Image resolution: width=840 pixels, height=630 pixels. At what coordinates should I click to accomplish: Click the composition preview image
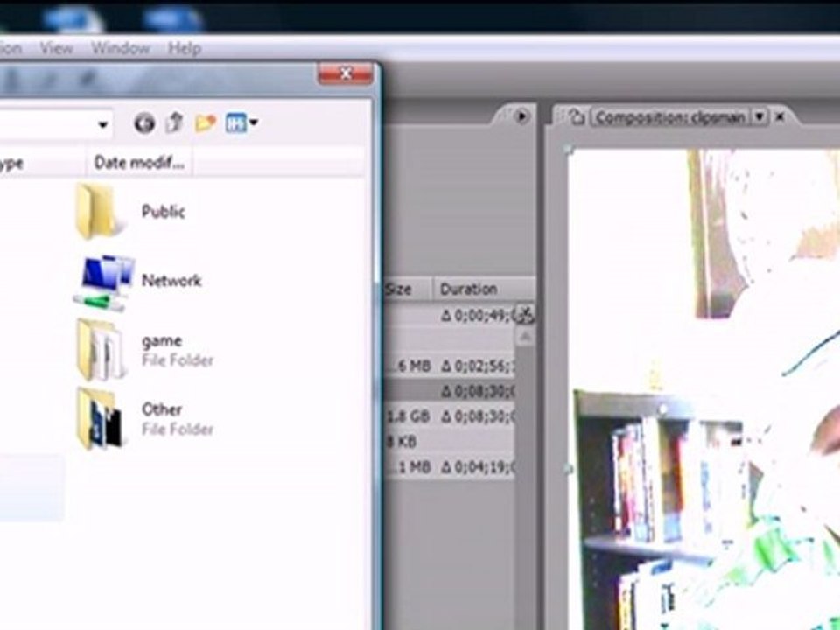(703, 389)
